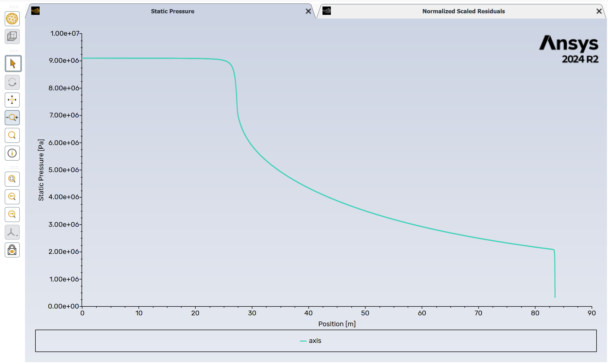Click the previous view magnifier icon
Image resolution: width=608 pixels, height=364 pixels.
point(12,197)
